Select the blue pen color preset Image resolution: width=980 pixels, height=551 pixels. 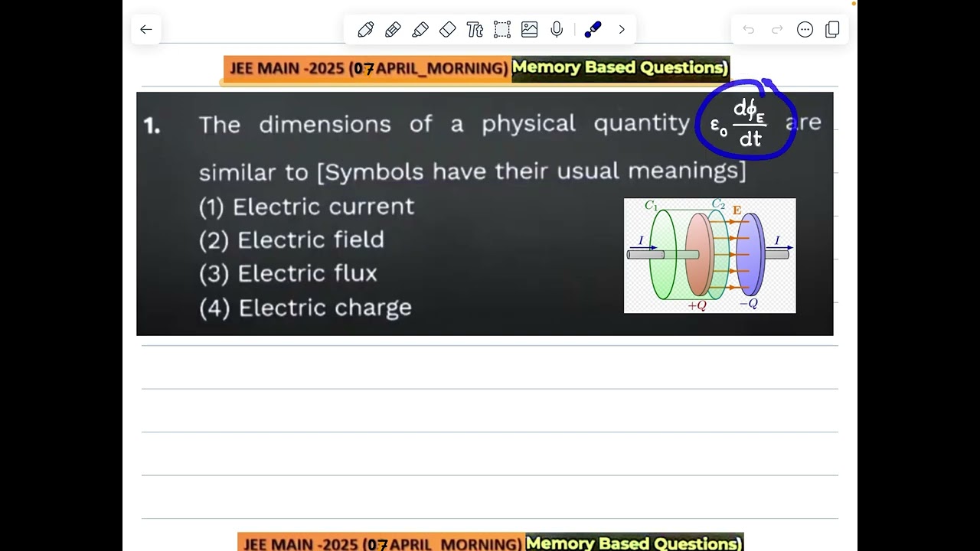tap(593, 30)
